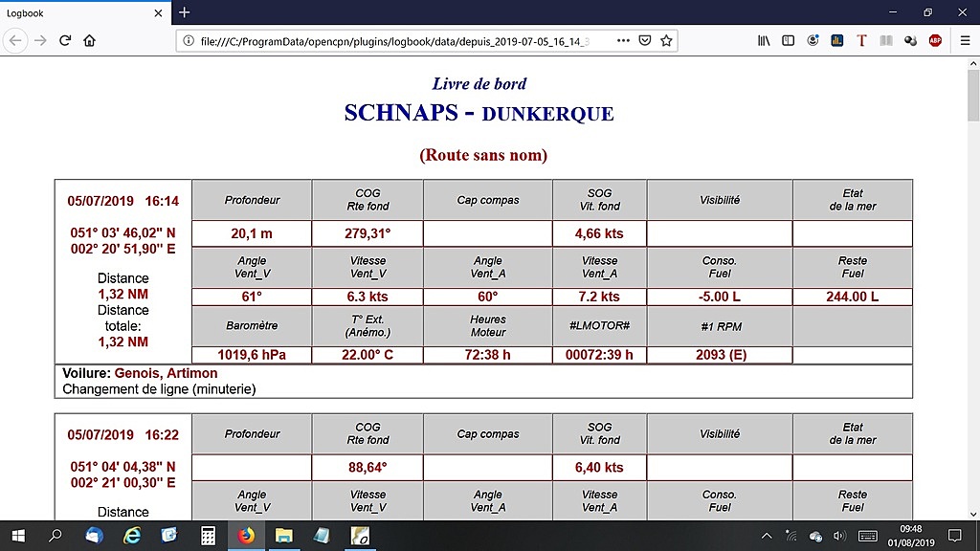Open a new browser tab
Viewport: 980px width, 551px height.
coord(185,12)
